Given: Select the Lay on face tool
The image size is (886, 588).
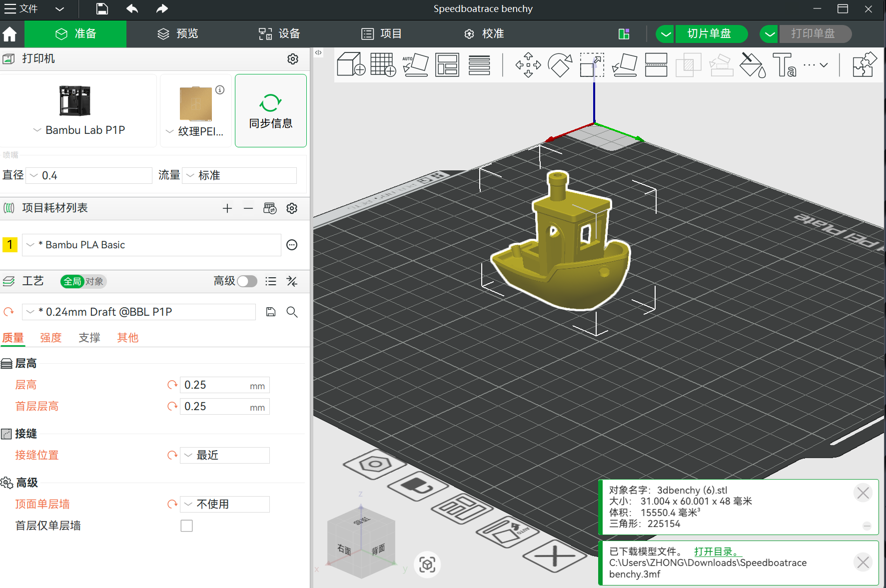Looking at the screenshot, I should point(625,65).
